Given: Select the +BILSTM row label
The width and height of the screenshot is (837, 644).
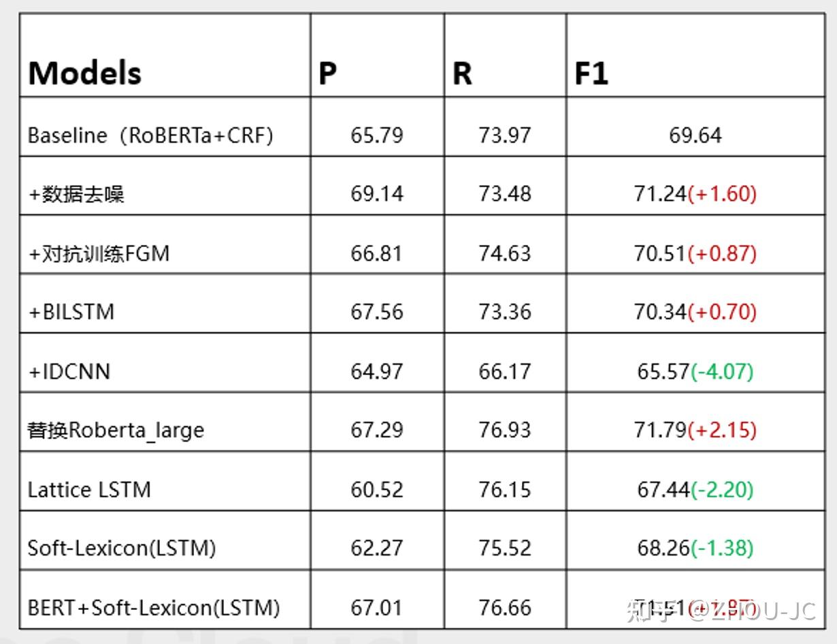Looking at the screenshot, I should (71, 312).
